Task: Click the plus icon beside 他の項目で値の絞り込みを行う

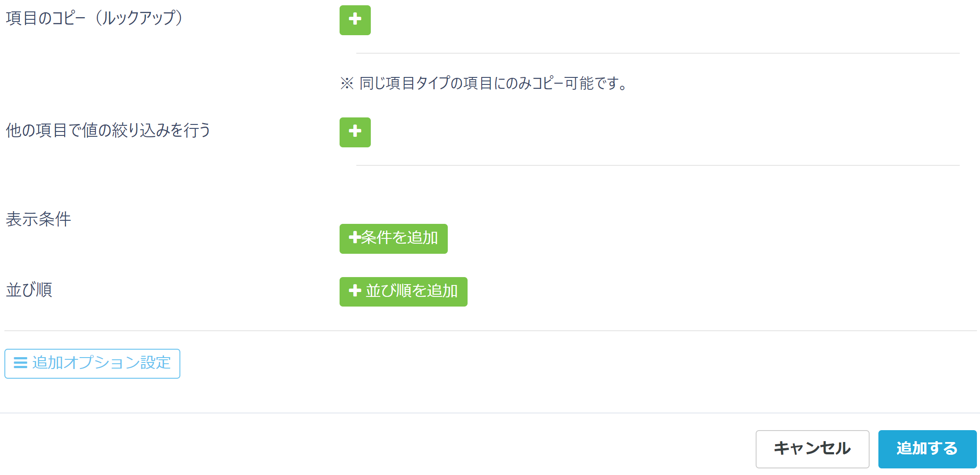Action: click(355, 132)
